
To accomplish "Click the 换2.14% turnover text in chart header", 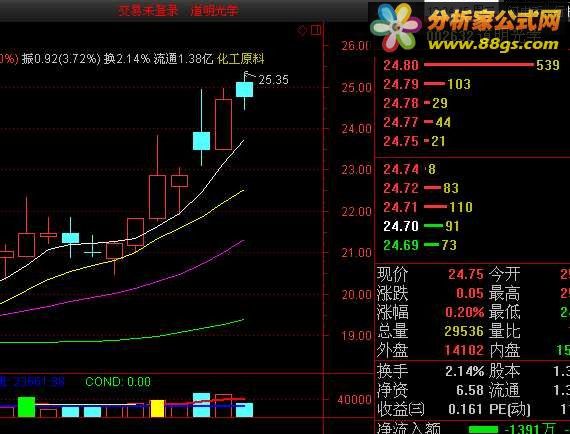I will [x=127, y=59].
